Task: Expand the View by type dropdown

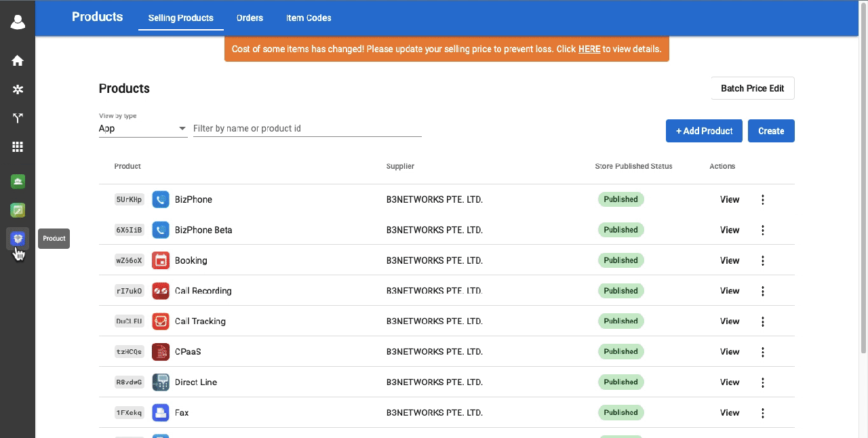Action: pos(143,128)
